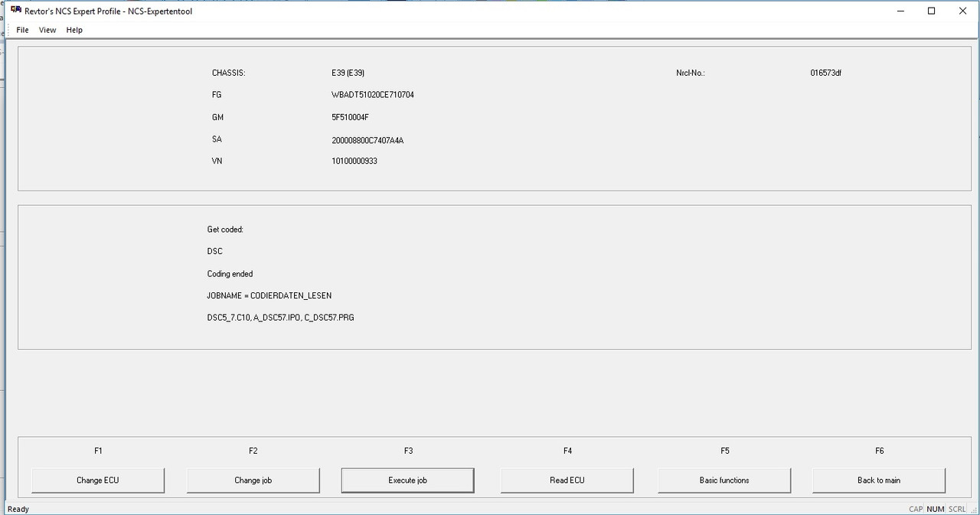The height and width of the screenshot is (515, 980).
Task: Open Basic functions
Action: point(724,481)
